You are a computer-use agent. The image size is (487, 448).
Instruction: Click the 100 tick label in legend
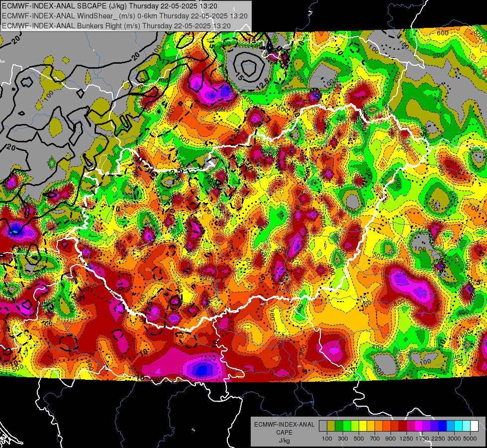point(327,439)
